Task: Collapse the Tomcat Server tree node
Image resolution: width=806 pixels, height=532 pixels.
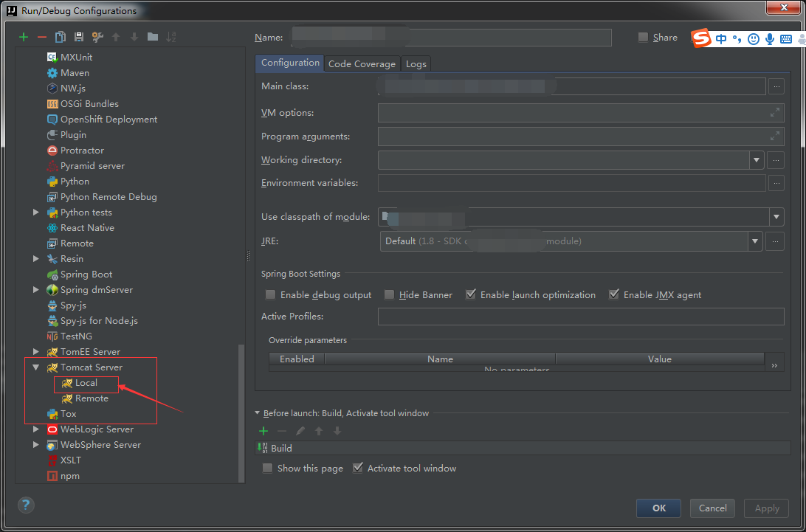Action: (35, 367)
